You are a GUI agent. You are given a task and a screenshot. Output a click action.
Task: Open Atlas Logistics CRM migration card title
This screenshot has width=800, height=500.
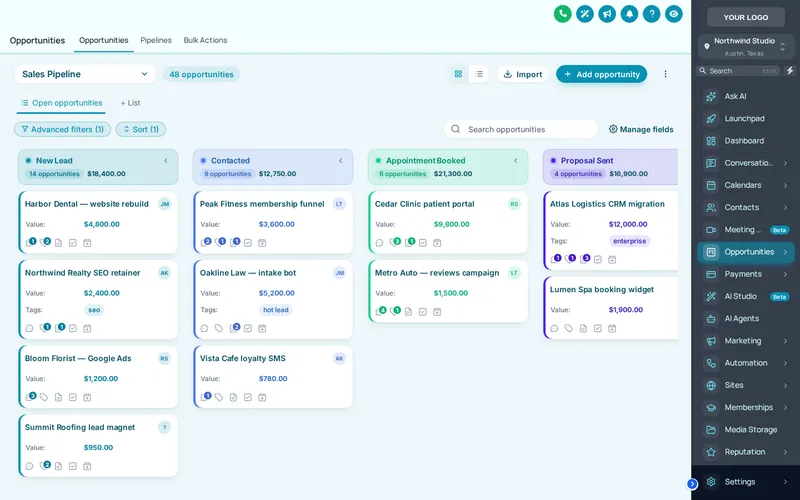[x=607, y=204]
